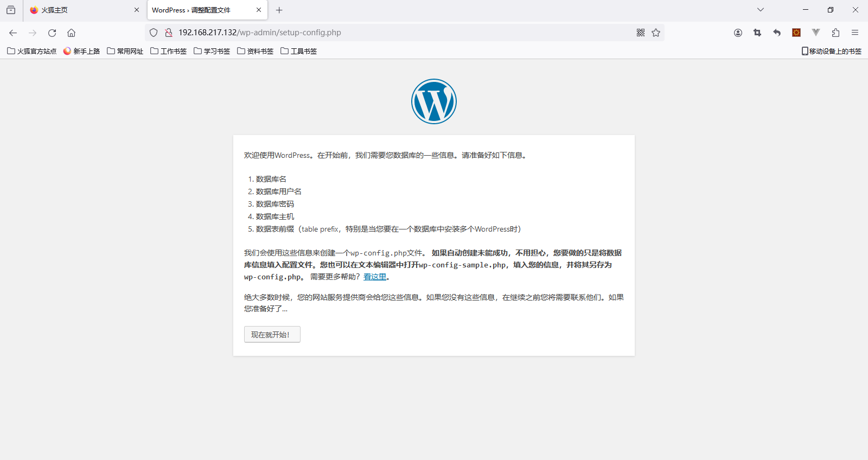Click the WordPress logo
The image size is (868, 460).
pyautogui.click(x=434, y=101)
